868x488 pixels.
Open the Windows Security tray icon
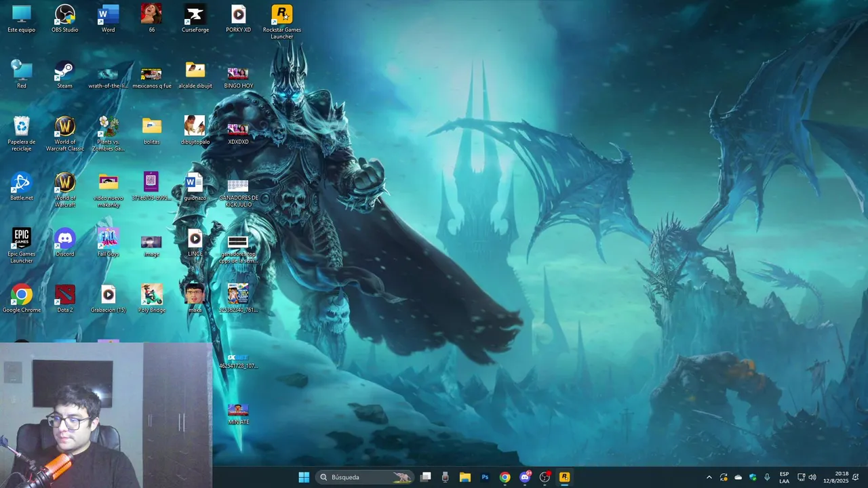tap(753, 477)
